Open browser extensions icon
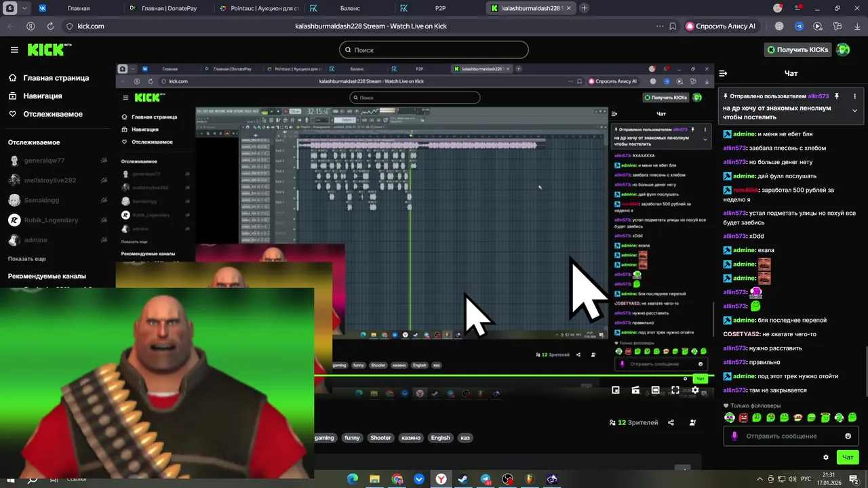This screenshot has height=488, width=868. point(837,26)
